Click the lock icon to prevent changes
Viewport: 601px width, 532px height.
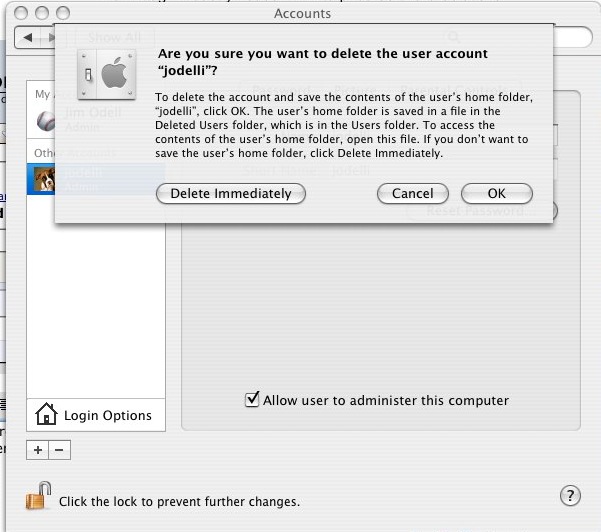39,496
